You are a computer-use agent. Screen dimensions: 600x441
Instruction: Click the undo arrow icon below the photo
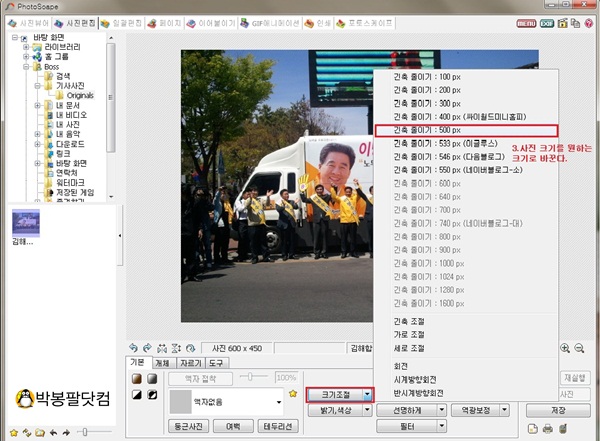[135, 348]
